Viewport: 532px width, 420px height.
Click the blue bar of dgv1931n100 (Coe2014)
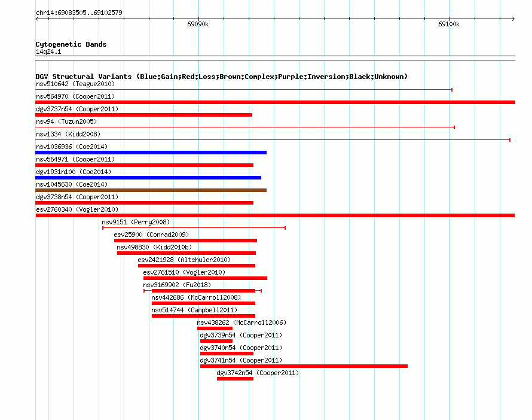coord(148,178)
